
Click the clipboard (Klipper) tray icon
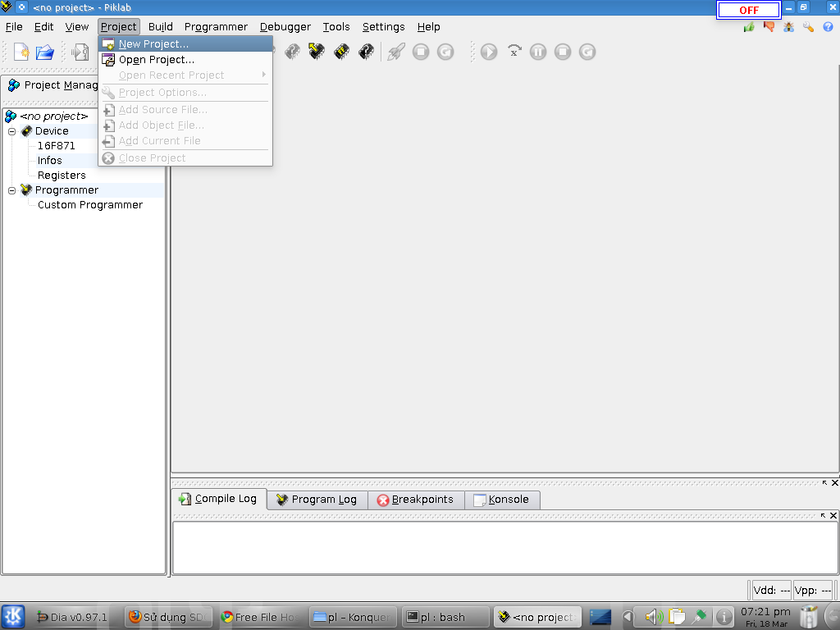pos(677,617)
